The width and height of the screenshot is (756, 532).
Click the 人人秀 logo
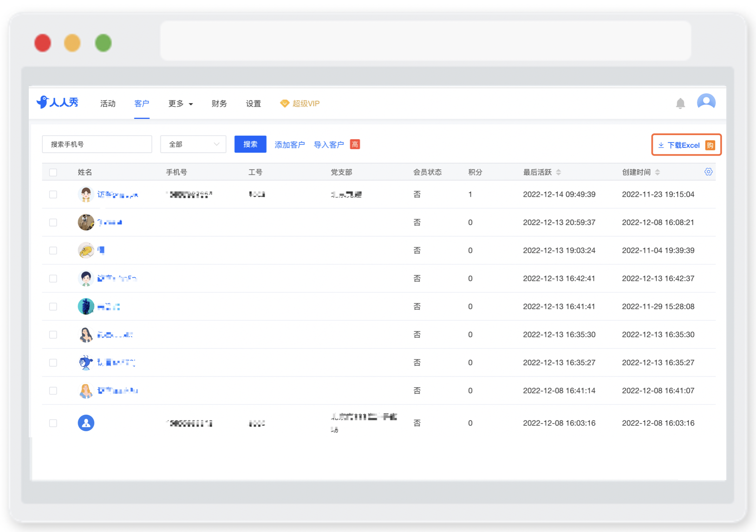point(58,102)
